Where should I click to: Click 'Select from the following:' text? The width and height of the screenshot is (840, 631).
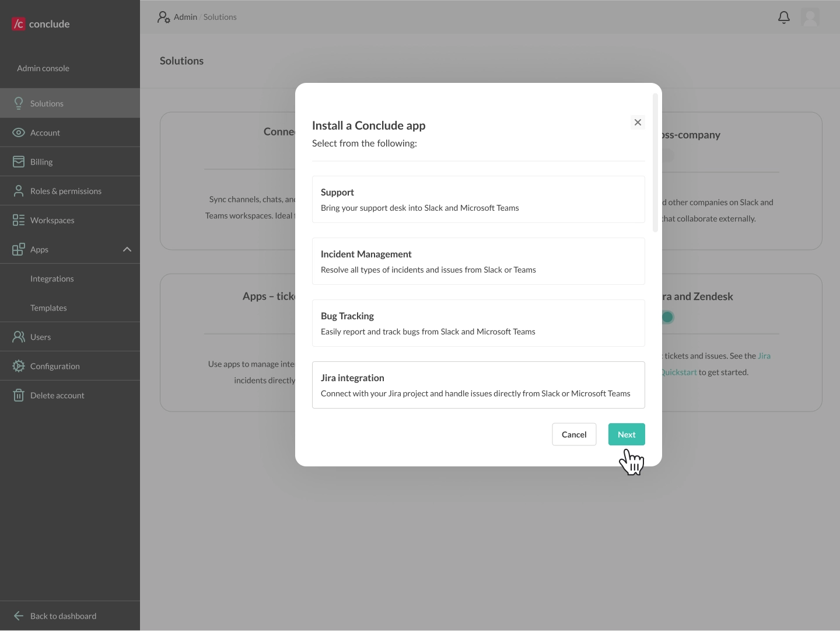365,143
